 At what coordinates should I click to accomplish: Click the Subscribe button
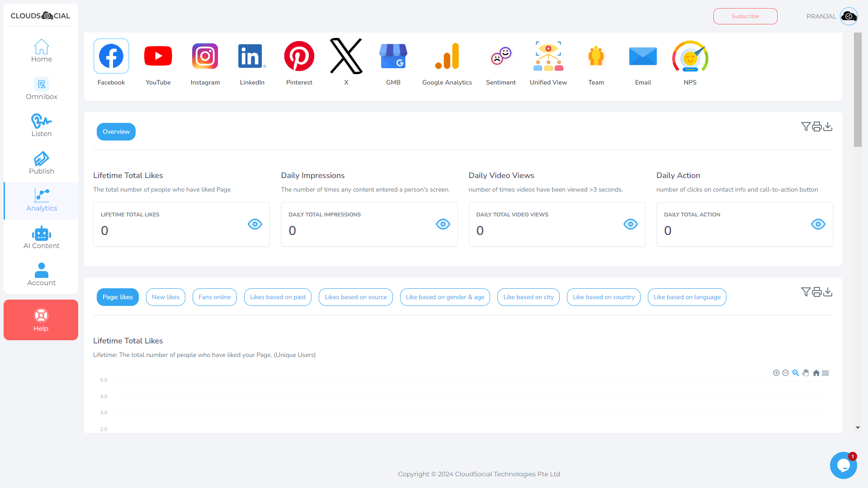point(745,16)
